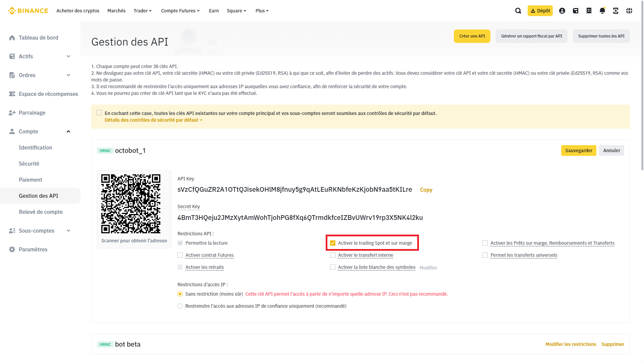
Task: Click the HMAC badge beside bot beta
Action: [105, 345]
